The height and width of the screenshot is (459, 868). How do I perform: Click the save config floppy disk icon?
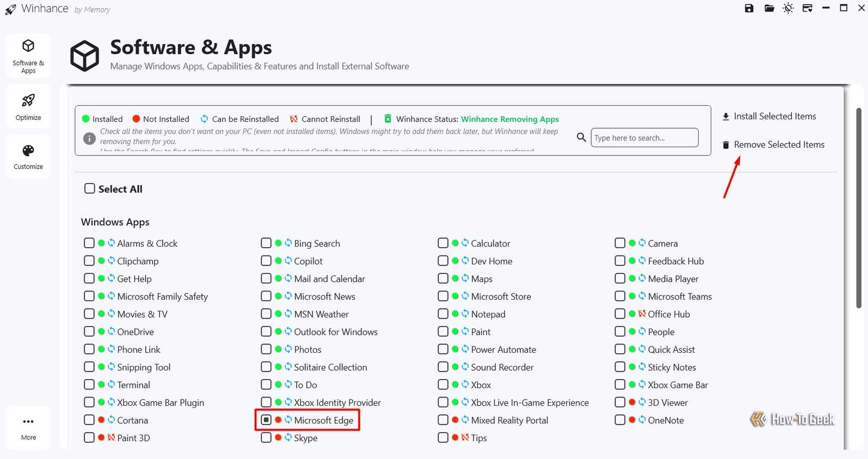coord(749,8)
